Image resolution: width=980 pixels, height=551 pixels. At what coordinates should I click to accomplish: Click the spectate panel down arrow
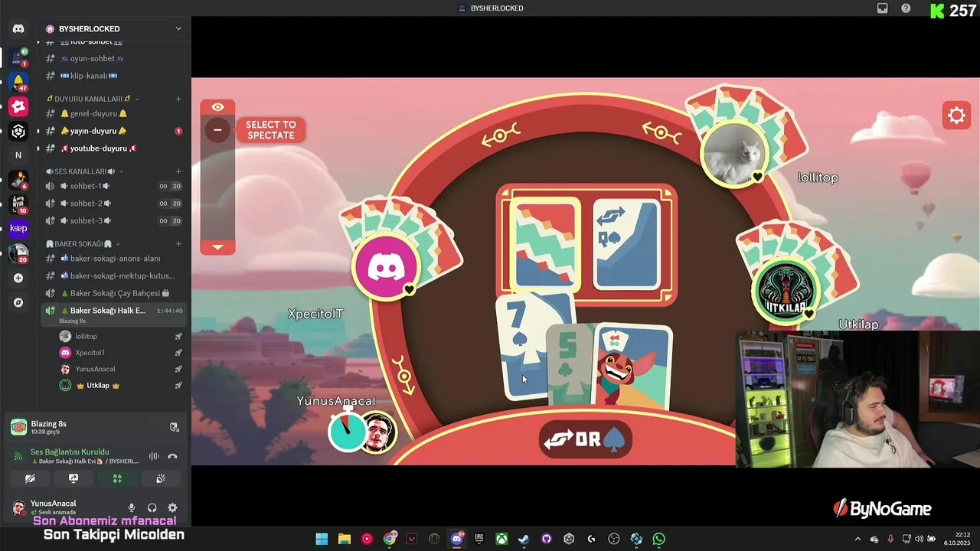(x=217, y=247)
